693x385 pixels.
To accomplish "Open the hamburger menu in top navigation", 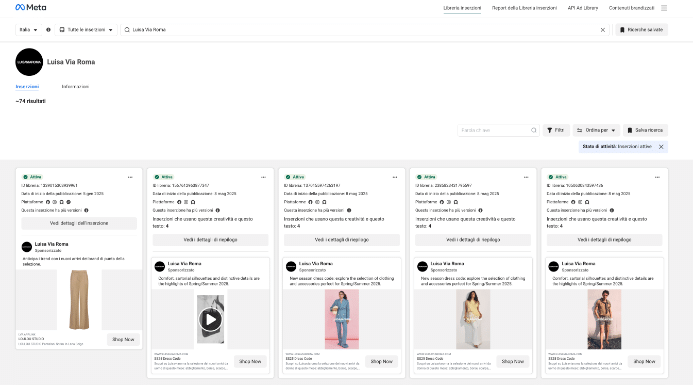I will point(664,8).
